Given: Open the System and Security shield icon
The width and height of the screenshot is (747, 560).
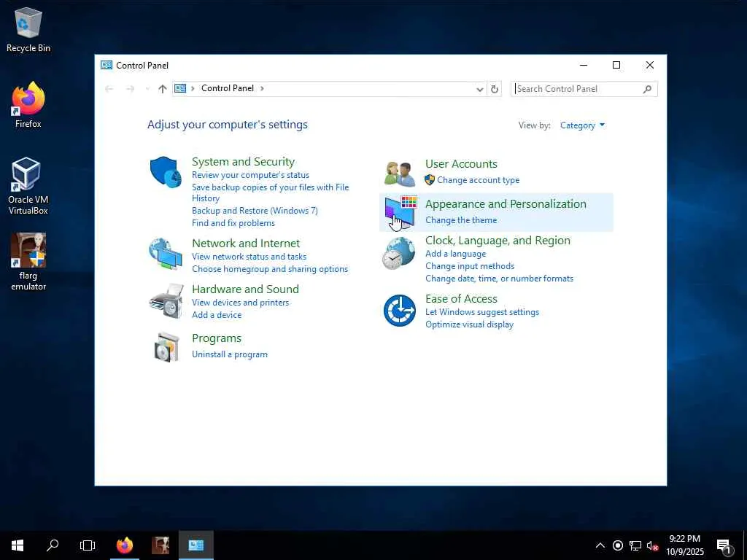Looking at the screenshot, I should tap(166, 172).
